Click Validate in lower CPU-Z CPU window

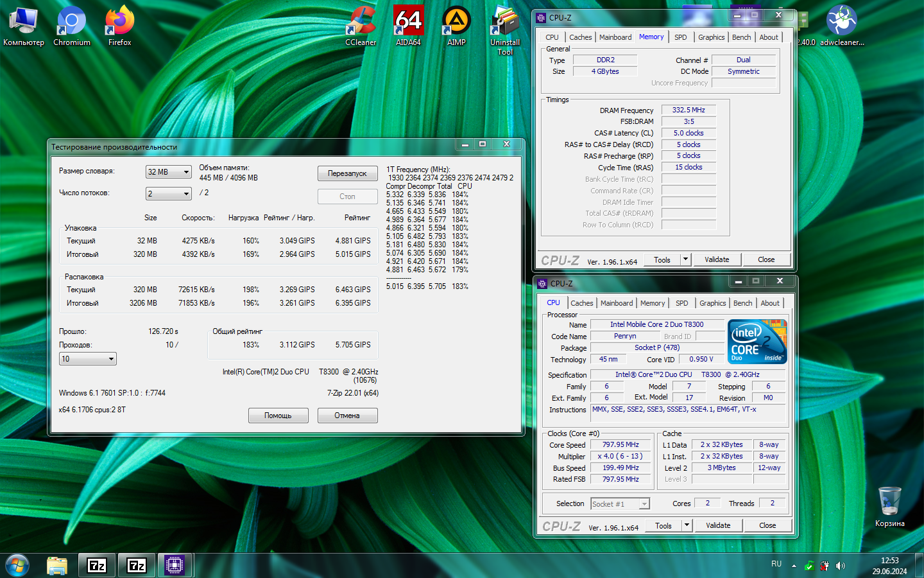click(x=718, y=525)
